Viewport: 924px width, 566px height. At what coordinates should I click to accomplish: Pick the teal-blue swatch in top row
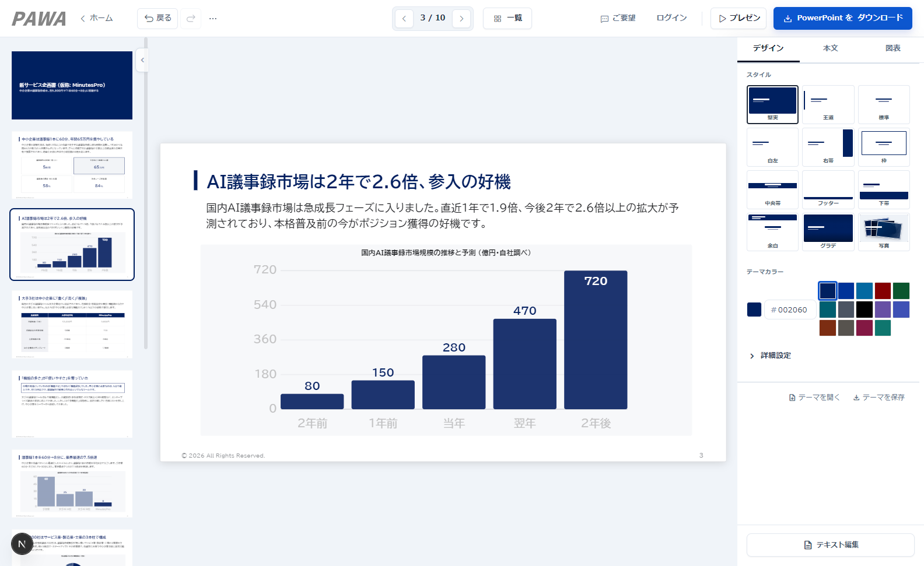[864, 290]
